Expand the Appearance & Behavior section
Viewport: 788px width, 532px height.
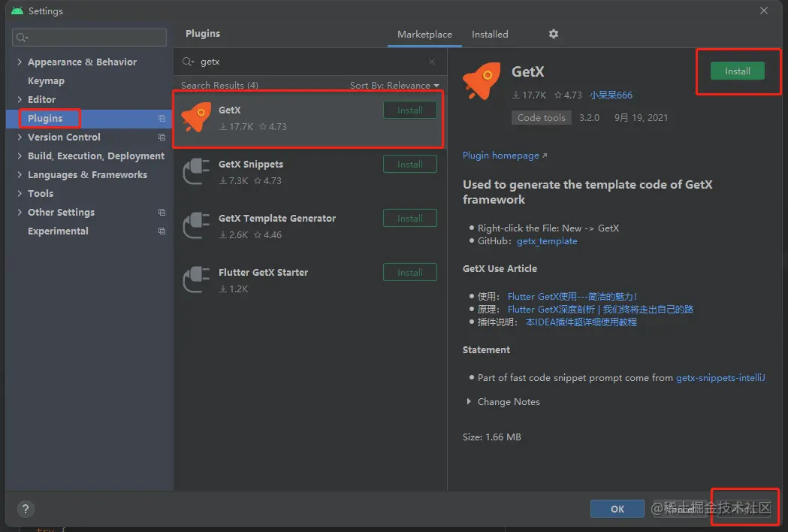pos(20,62)
